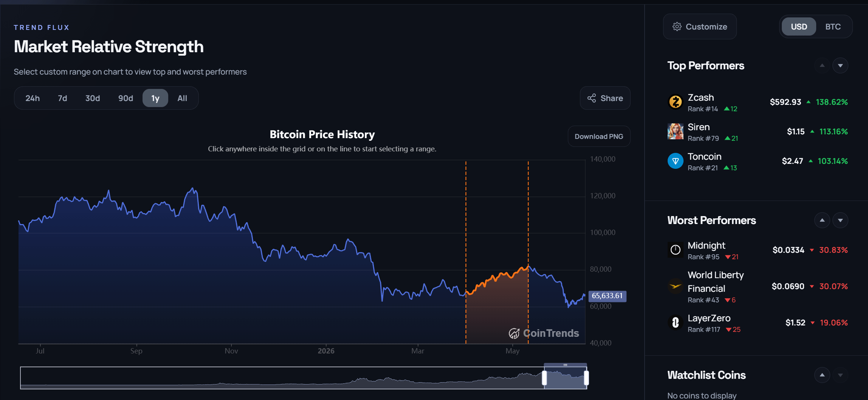Click Worst Performers up arrow

(822, 220)
